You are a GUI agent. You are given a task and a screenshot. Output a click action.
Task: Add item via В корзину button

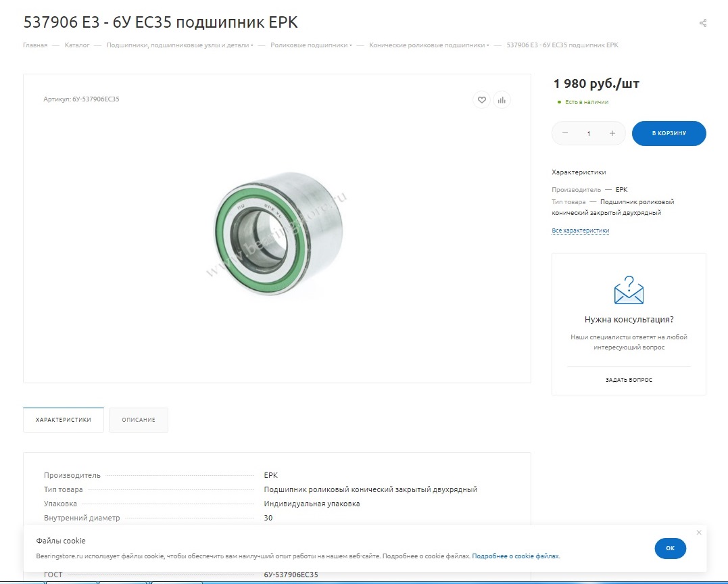coord(669,133)
